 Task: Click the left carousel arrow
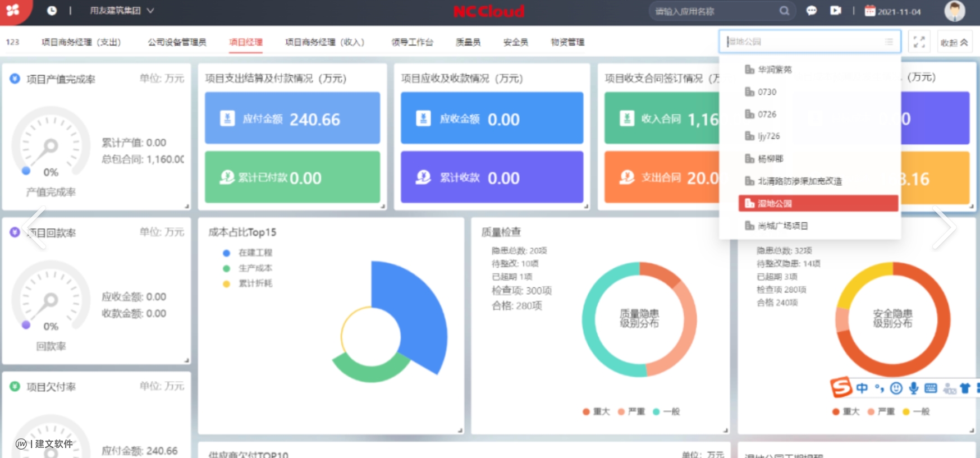(x=34, y=227)
